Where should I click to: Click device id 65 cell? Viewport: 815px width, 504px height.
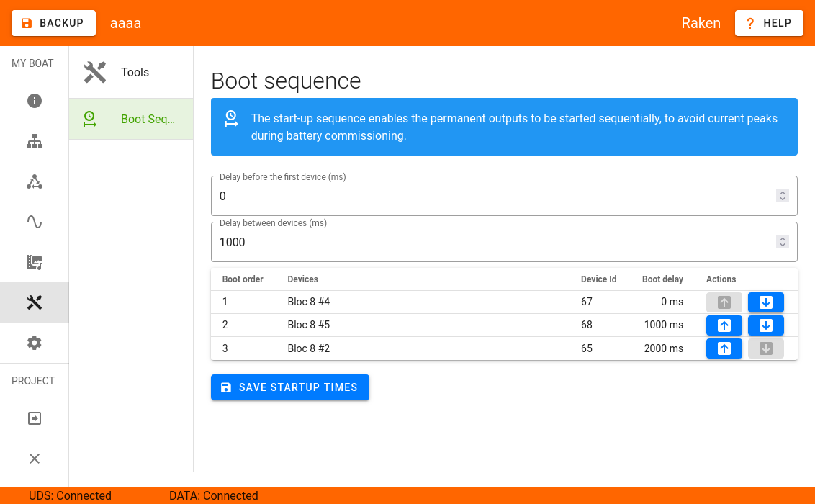(x=587, y=348)
